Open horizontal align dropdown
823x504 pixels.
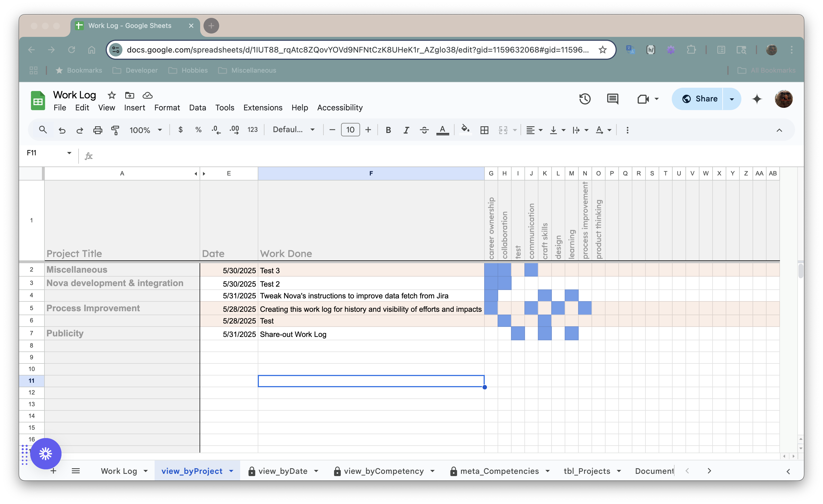coord(534,130)
